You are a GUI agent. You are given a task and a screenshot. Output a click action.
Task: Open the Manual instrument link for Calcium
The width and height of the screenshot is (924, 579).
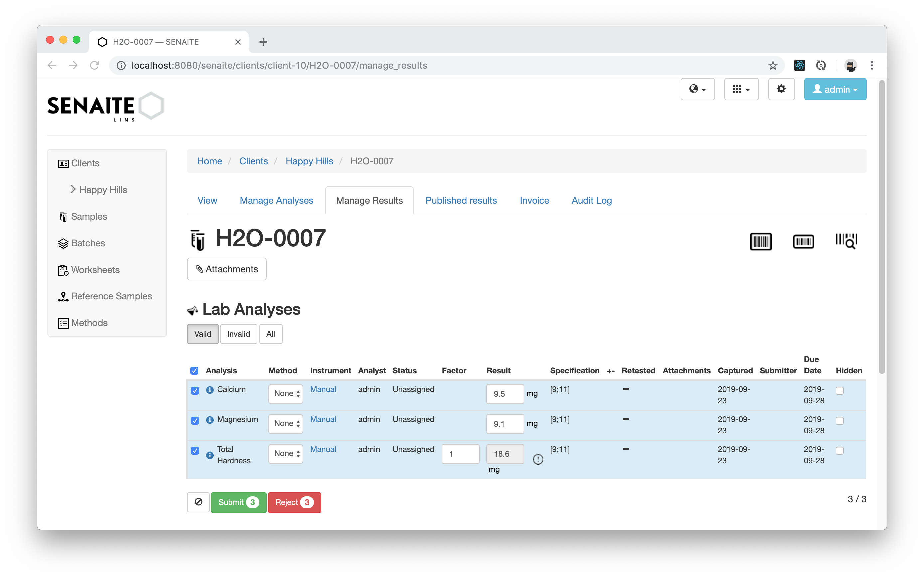tap(323, 389)
